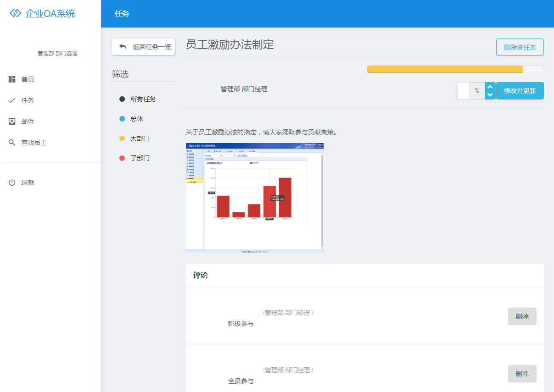Click the back arrow icon beside 返回任务一览

123,46
